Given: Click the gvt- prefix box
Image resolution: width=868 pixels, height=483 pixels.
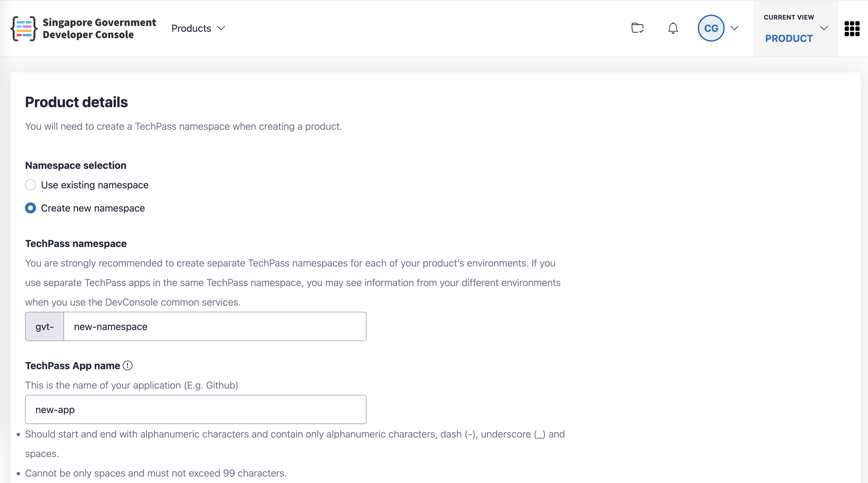Looking at the screenshot, I should click(45, 326).
